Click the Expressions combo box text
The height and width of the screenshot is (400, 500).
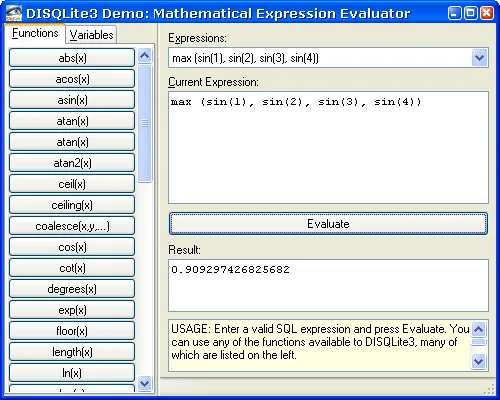(320, 58)
